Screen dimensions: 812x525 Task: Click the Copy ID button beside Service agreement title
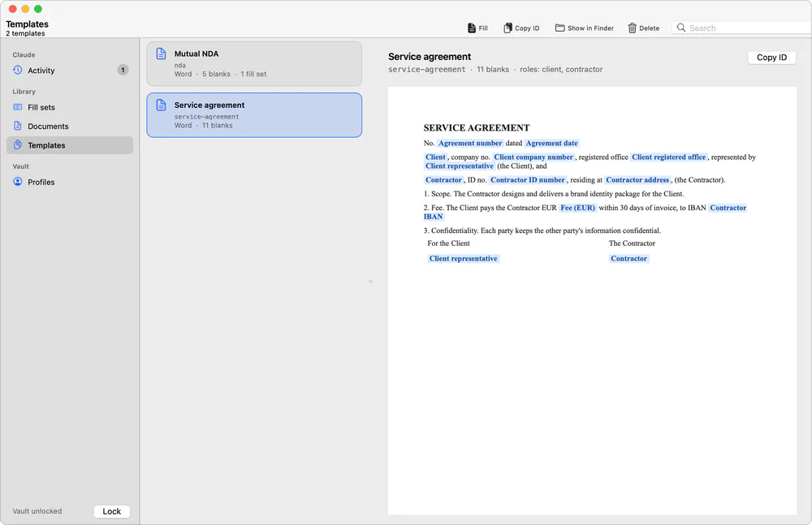(771, 58)
